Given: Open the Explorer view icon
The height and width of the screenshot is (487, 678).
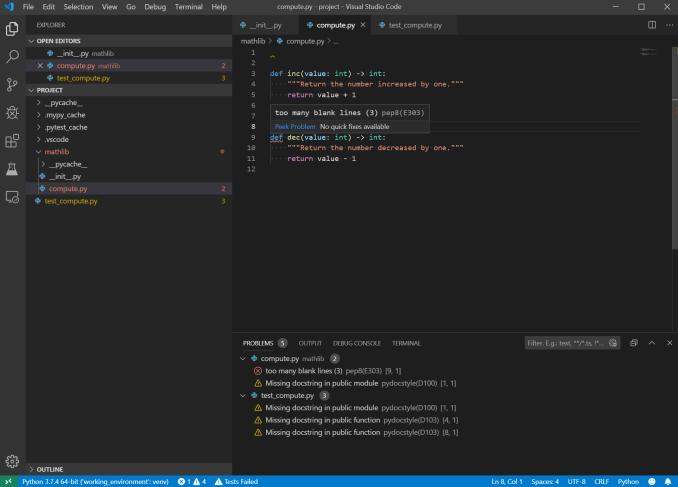Looking at the screenshot, I should click(12, 29).
